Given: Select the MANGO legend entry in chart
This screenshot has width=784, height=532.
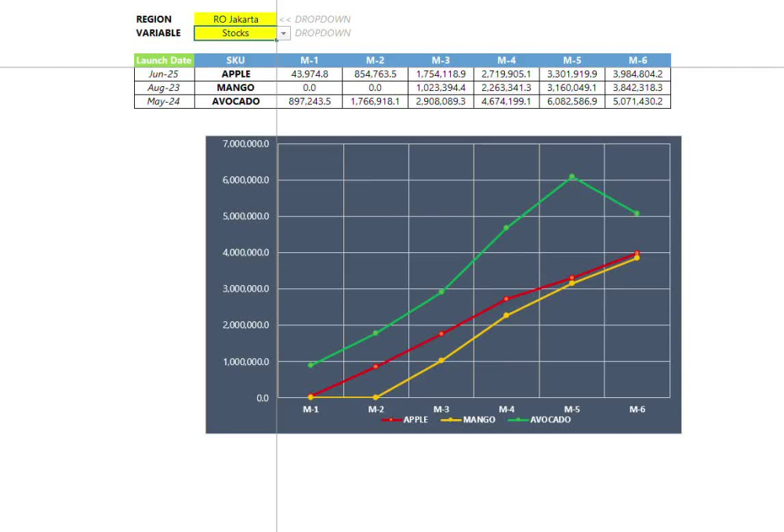Looking at the screenshot, I should pos(468,420).
